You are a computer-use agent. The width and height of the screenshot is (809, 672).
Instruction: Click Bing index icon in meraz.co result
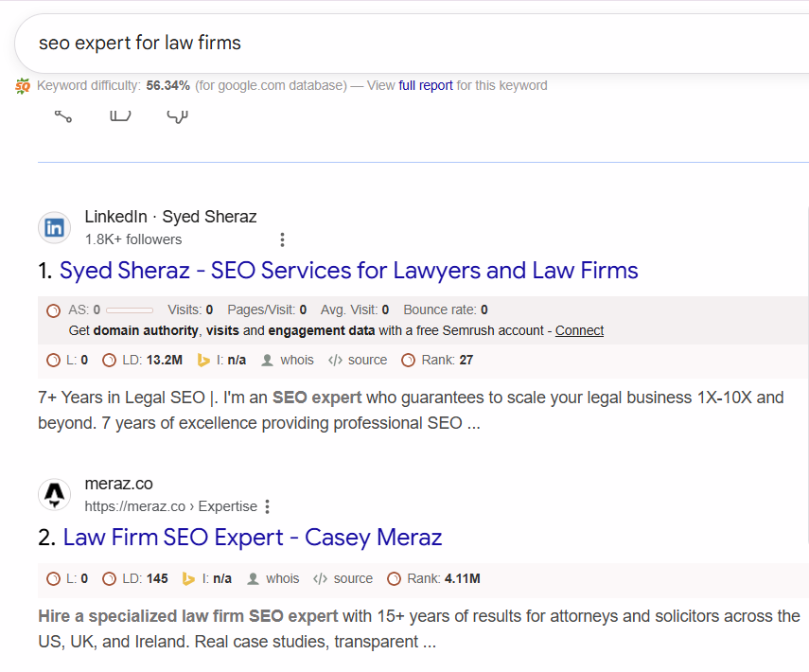coord(189,579)
